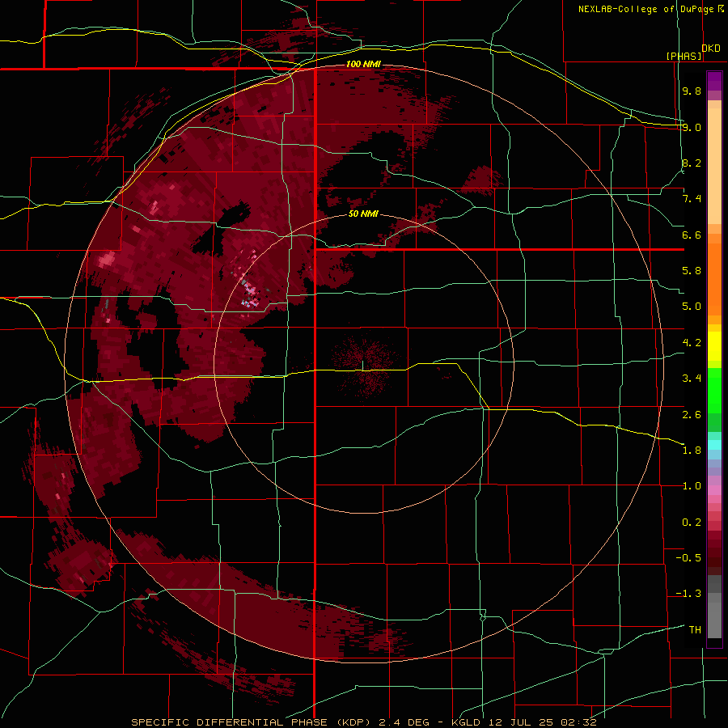Screen dimensions: 728x728
Task: Click the 9.8 value on the scale
Action: 692,91
